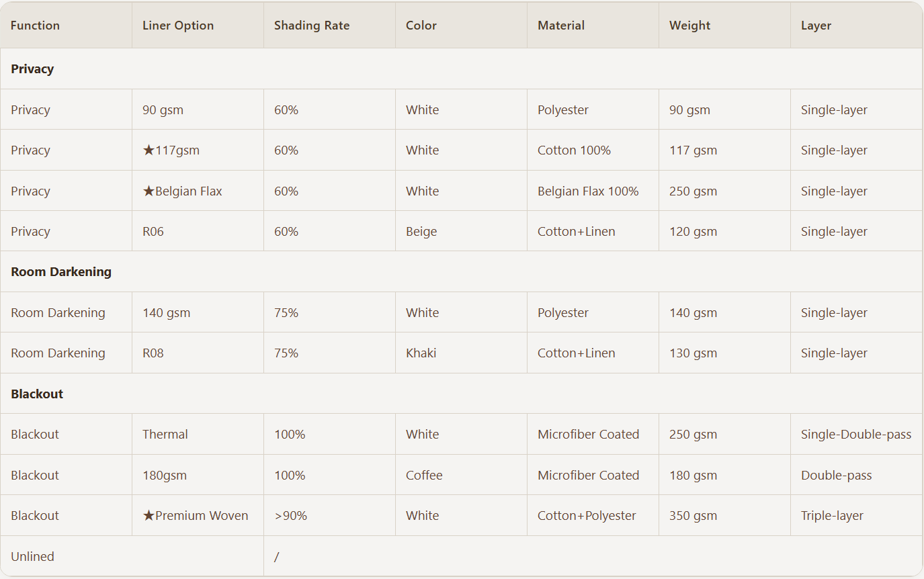Click the Privacy section heading row
The width and height of the screenshot is (924, 579).
click(x=461, y=69)
